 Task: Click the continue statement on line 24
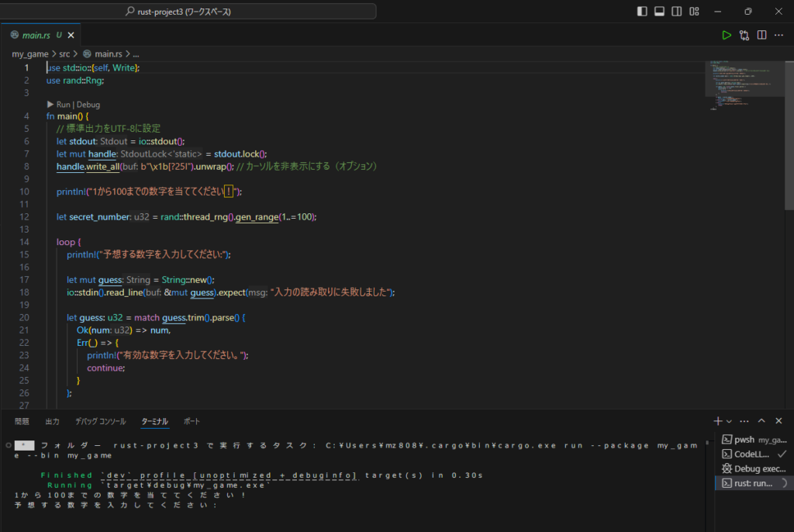105,368
